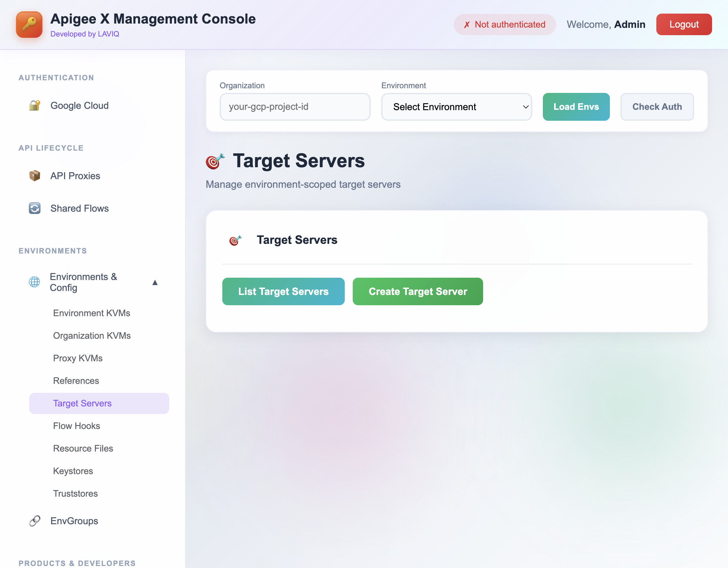Click List Target Servers
The width and height of the screenshot is (728, 568).
(283, 291)
